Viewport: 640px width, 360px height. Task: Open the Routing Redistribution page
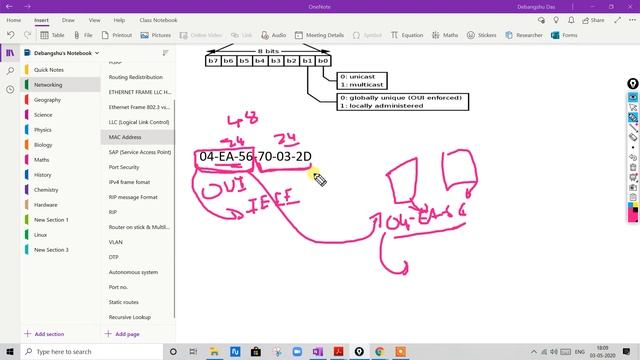pos(138,77)
